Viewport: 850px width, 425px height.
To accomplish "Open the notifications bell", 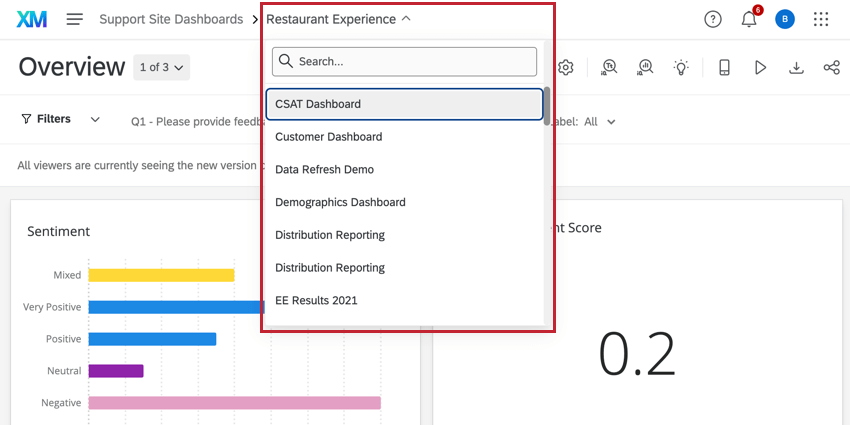I will coord(749,20).
